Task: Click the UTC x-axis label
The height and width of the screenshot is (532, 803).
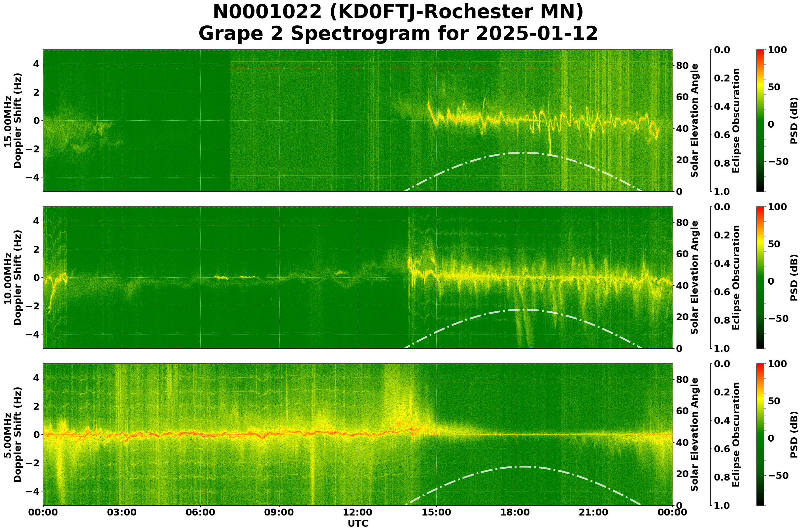Action: 357,523
